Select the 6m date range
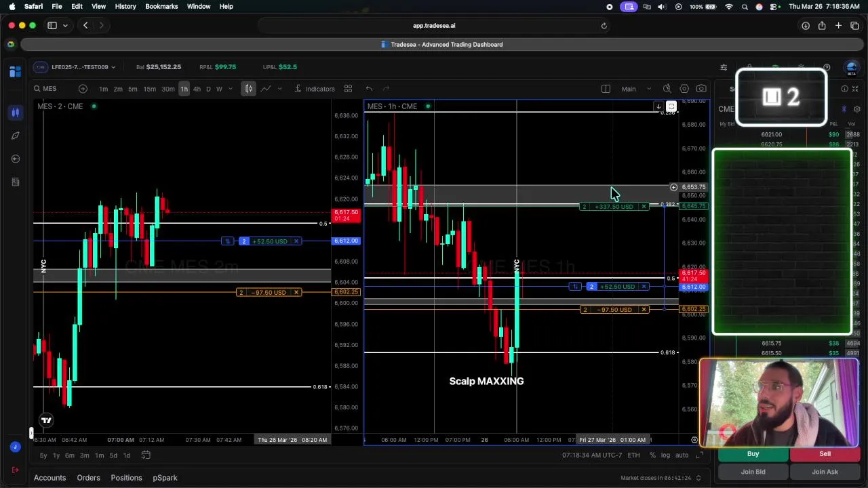The width and height of the screenshot is (868, 488). pyautogui.click(x=70, y=455)
